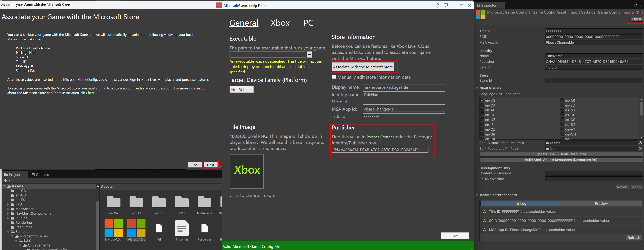Uncheck the en-US language checkbox
This screenshot has width=644, height=250.
click(482, 100)
